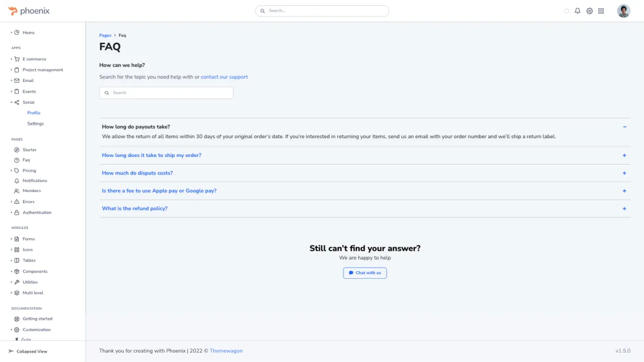The width and height of the screenshot is (644, 362).
Task: Collapse the Social sidebar menu
Action: tap(28, 103)
